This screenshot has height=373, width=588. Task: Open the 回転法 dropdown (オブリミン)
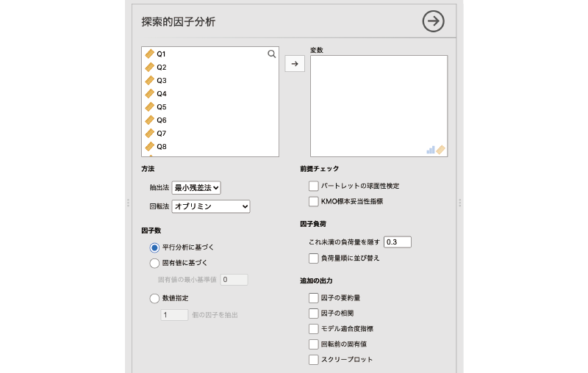point(210,207)
